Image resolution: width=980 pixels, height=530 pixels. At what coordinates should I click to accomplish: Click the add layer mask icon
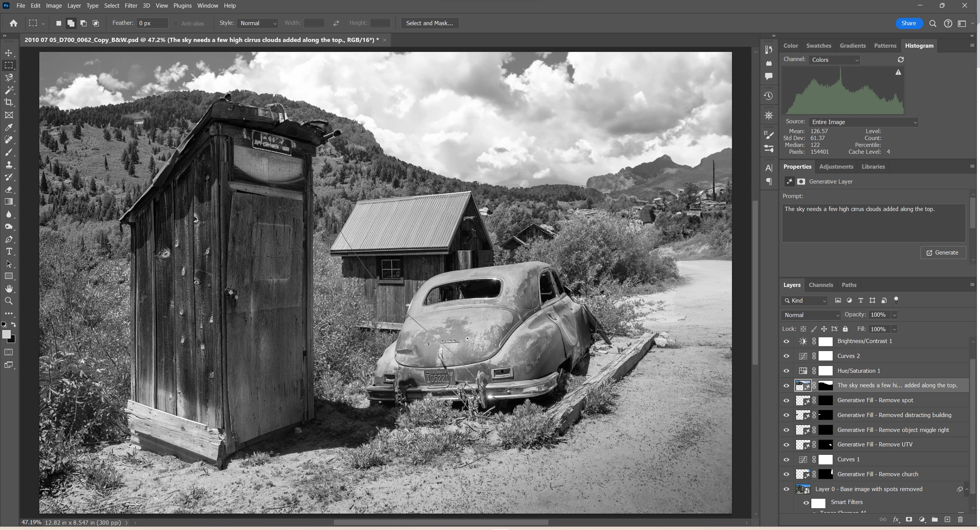909,519
